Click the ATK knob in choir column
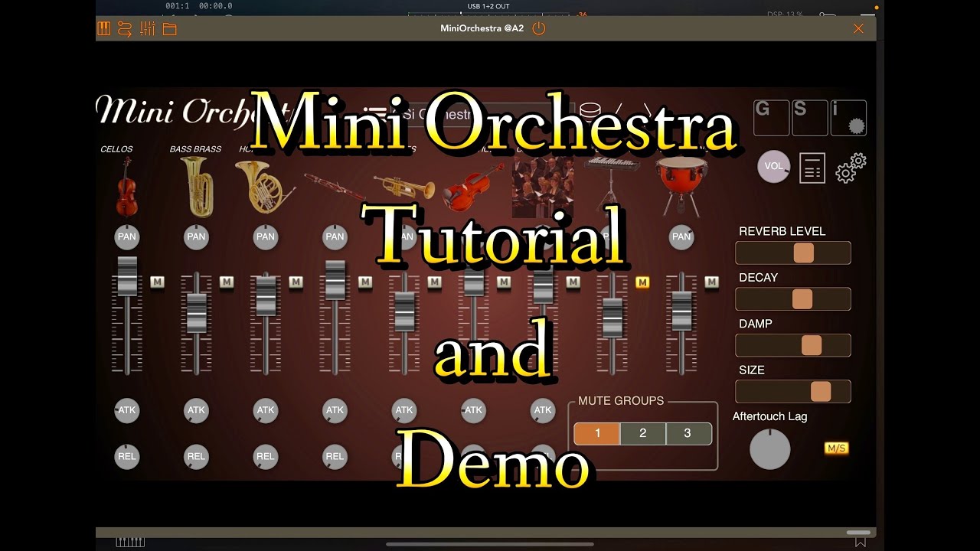This screenshot has height=551, width=980. (543, 411)
